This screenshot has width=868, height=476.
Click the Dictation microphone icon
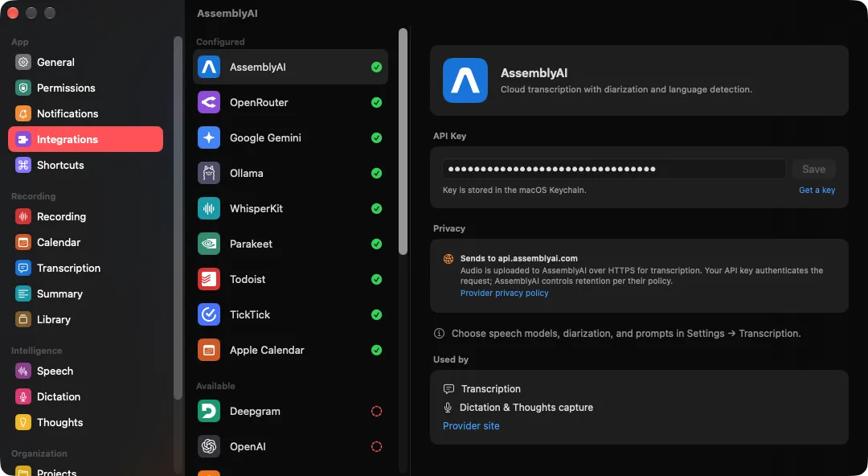coord(23,396)
